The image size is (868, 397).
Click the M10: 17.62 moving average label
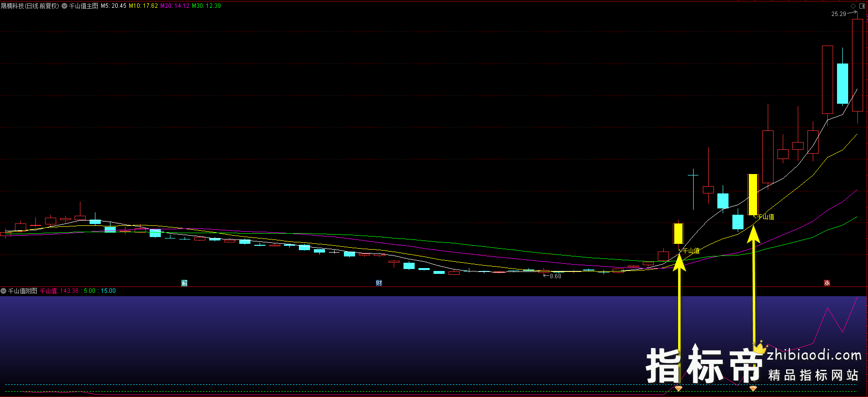(x=143, y=6)
